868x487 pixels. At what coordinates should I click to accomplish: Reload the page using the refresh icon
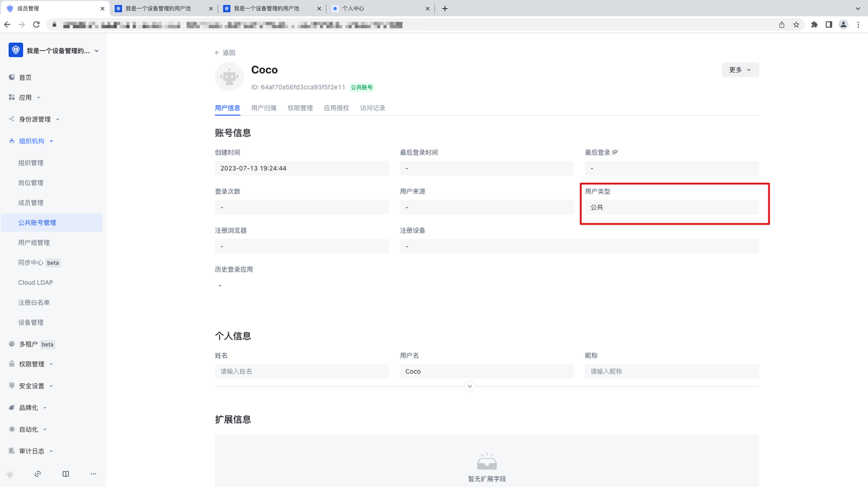[x=36, y=24]
